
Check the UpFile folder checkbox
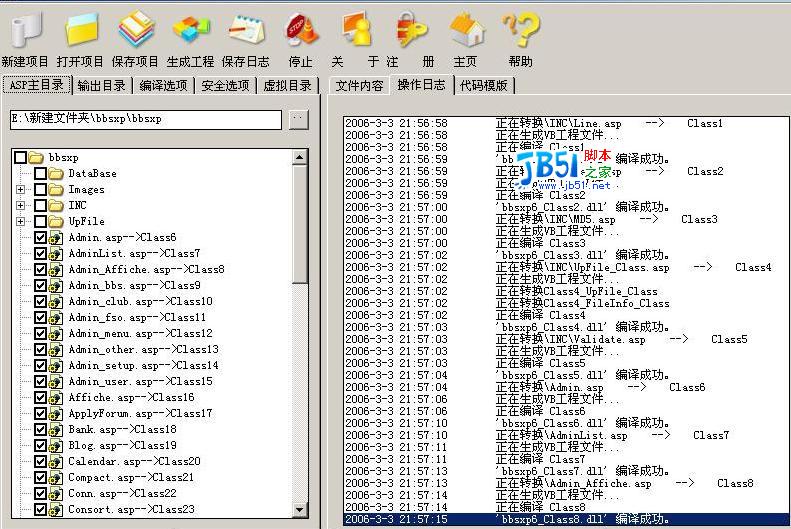[40, 221]
